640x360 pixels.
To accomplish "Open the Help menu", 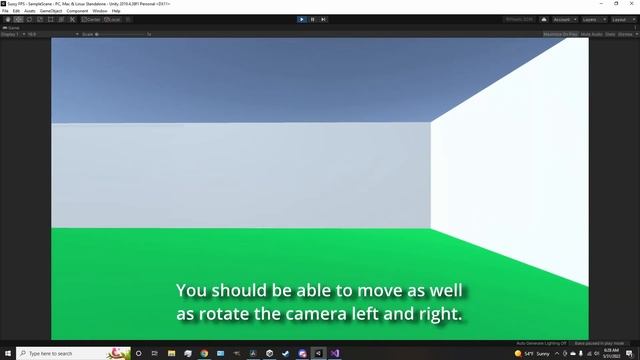I will [x=116, y=11].
